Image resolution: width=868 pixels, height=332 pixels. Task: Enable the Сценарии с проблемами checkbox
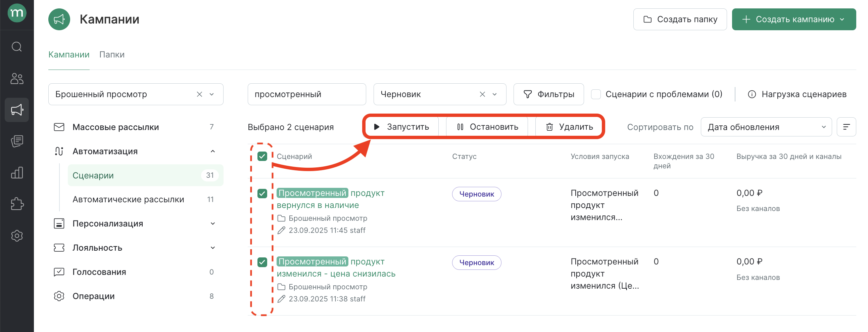pos(596,95)
